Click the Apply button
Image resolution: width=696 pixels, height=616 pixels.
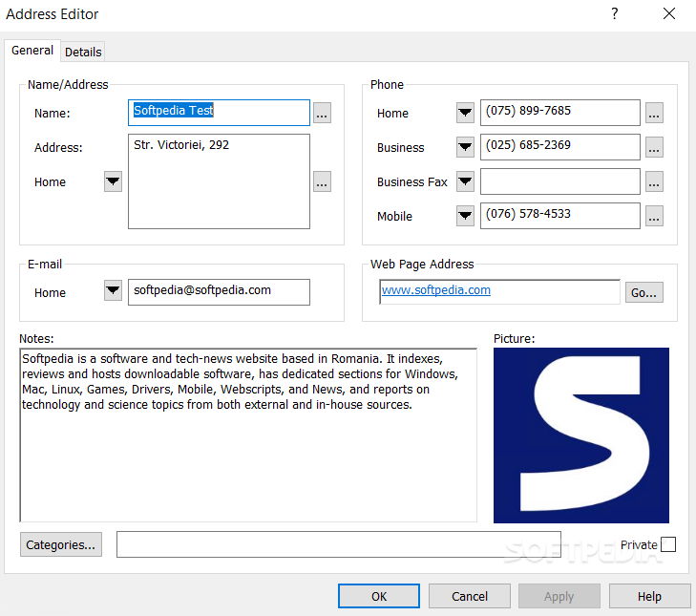[559, 596]
